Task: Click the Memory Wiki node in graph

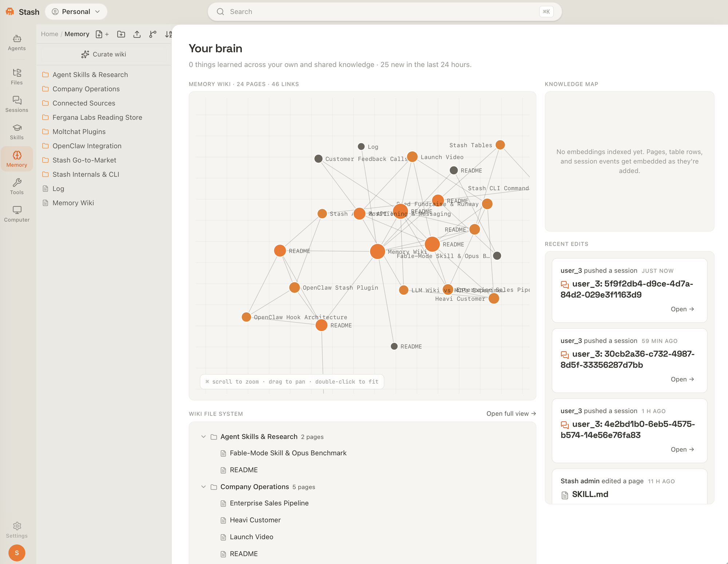Action: (x=378, y=251)
